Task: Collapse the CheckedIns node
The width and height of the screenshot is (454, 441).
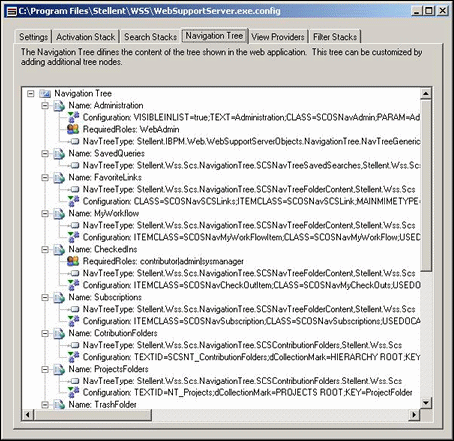Action: (45, 250)
